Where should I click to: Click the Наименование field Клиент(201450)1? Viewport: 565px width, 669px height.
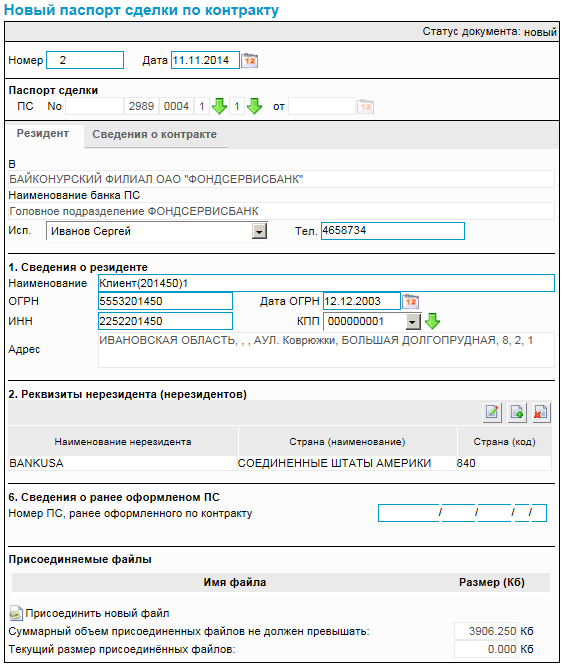coord(326,283)
